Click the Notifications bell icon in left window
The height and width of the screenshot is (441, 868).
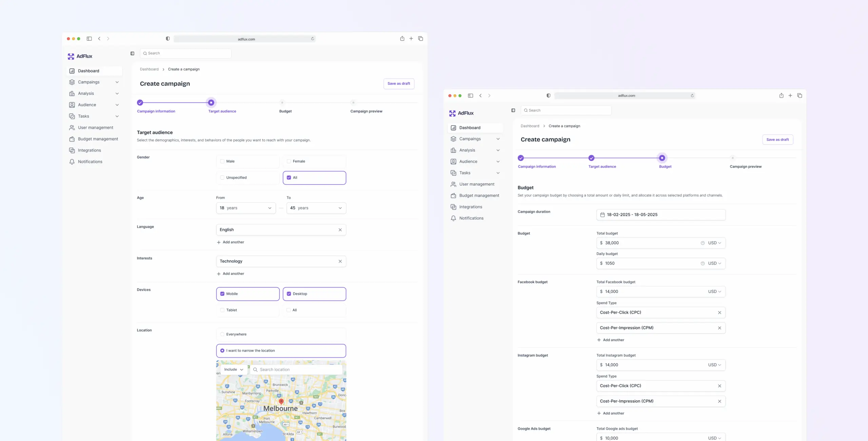pyautogui.click(x=72, y=162)
